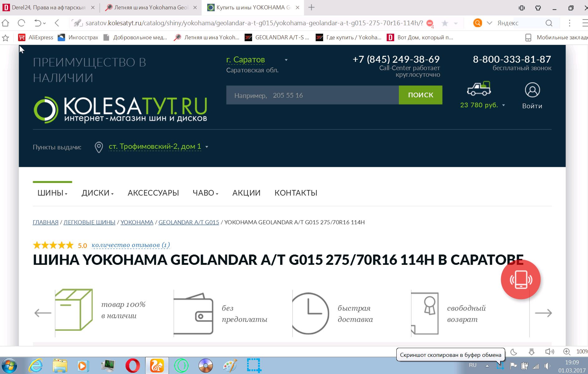Reload the current page
588x374 pixels.
click(x=21, y=23)
